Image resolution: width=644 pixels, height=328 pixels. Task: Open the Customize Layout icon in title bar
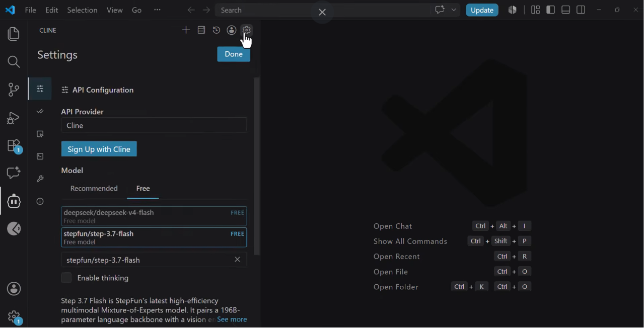coord(535,10)
